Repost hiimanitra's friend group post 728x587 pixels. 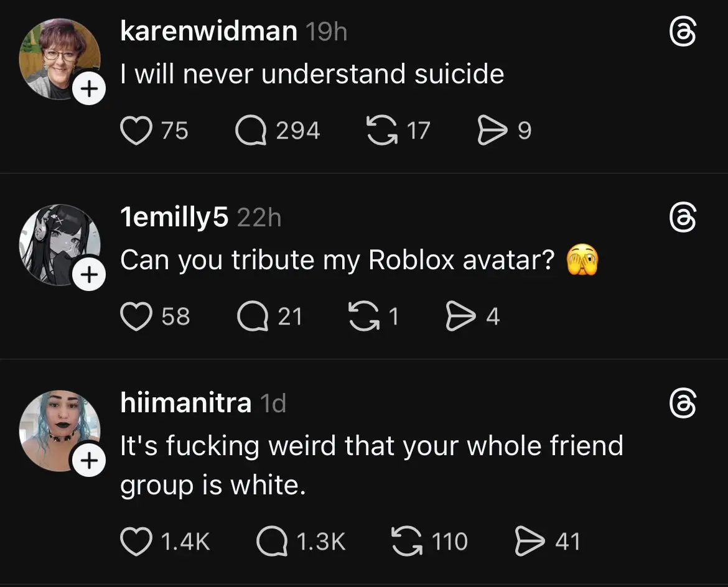coord(406,540)
